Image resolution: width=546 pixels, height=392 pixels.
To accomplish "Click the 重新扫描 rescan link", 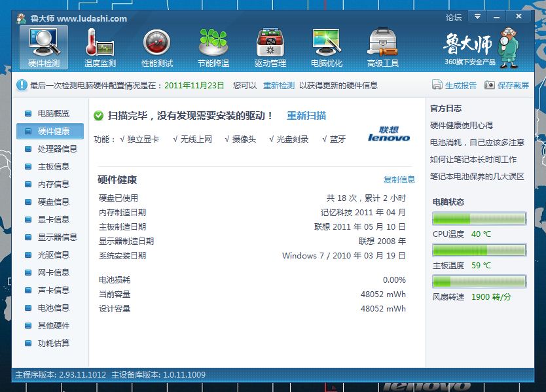I will tap(306, 116).
